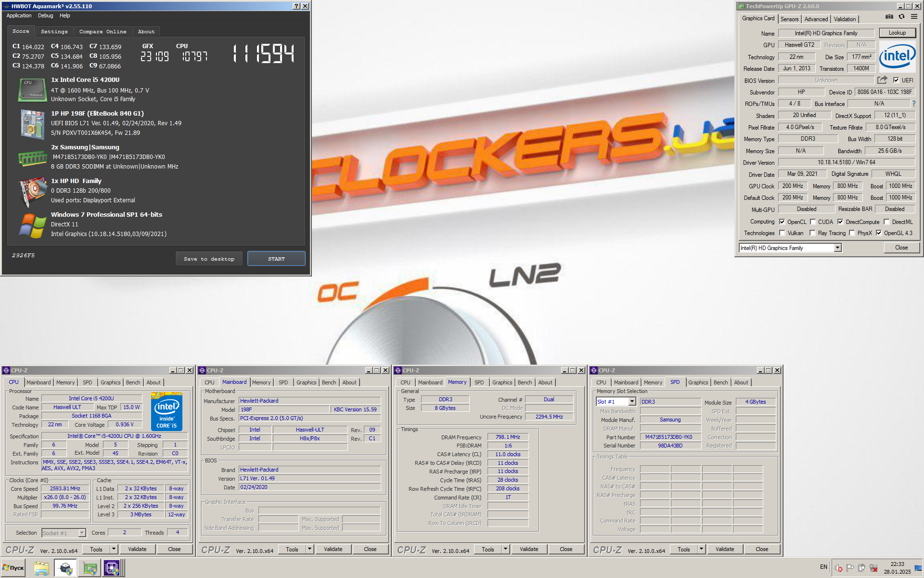Expand Tools dropdown arrow in Memory tab window
This screenshot has height=578, width=924.
tap(506, 549)
